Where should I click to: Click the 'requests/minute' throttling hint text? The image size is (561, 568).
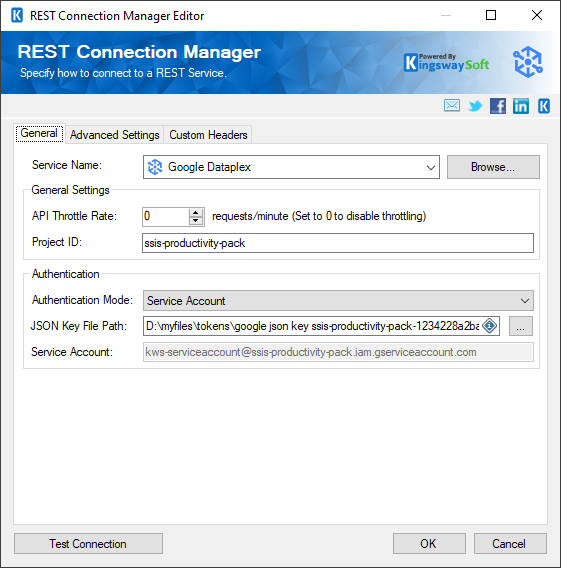coord(319,216)
